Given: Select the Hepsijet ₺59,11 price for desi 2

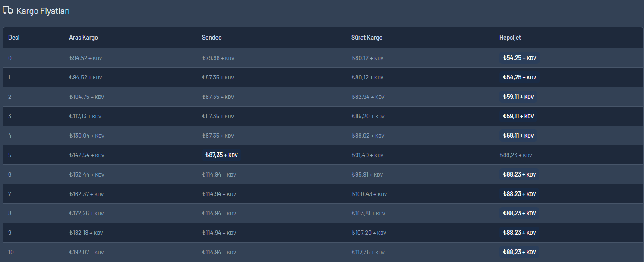Looking at the screenshot, I should pyautogui.click(x=518, y=97).
